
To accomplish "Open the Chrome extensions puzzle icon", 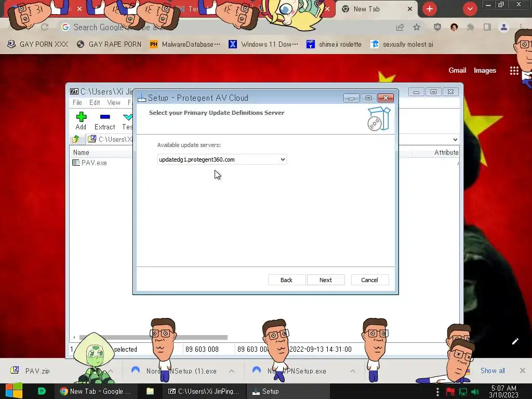I will [471, 28].
